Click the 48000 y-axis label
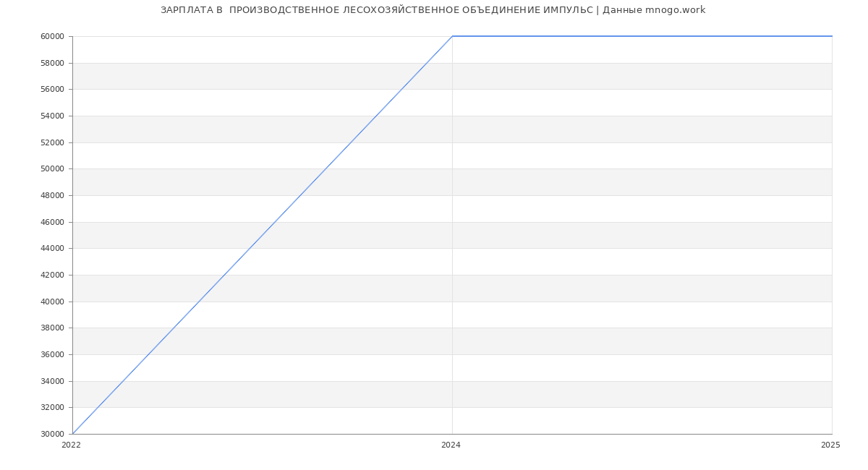868x470 pixels. [x=53, y=196]
